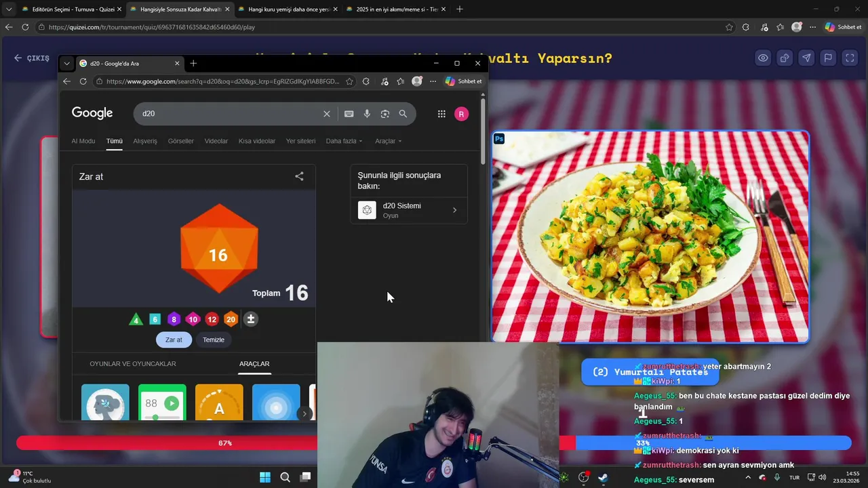Switch to Alışveriş results tab

pos(145,141)
